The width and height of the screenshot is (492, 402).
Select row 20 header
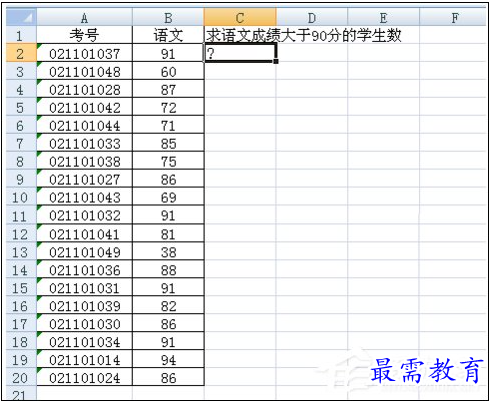tap(21, 377)
